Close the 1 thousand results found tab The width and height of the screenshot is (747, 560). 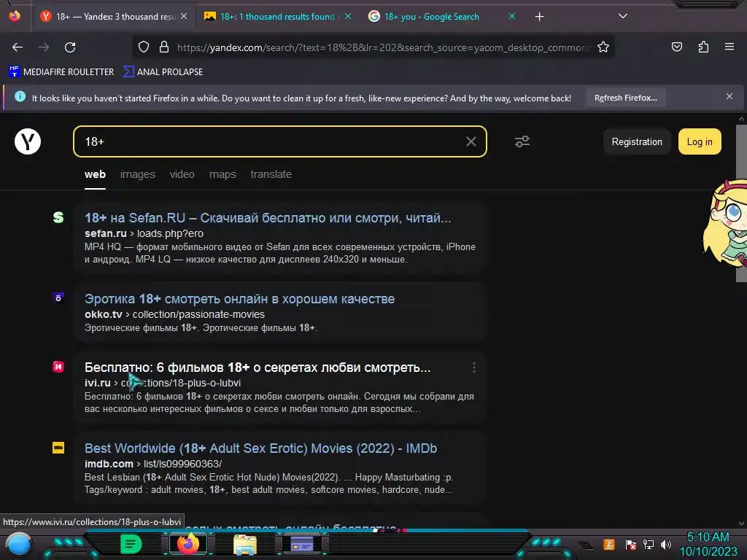pos(348,16)
